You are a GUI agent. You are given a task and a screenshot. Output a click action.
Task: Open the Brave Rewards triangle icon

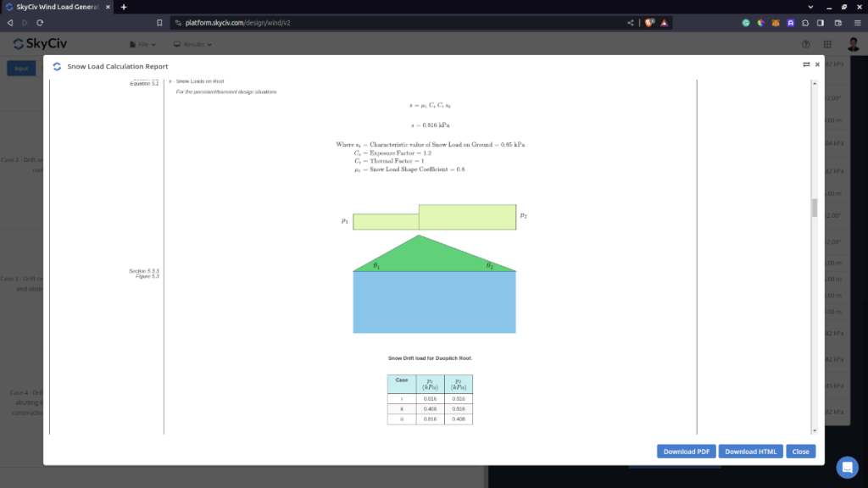coord(664,22)
